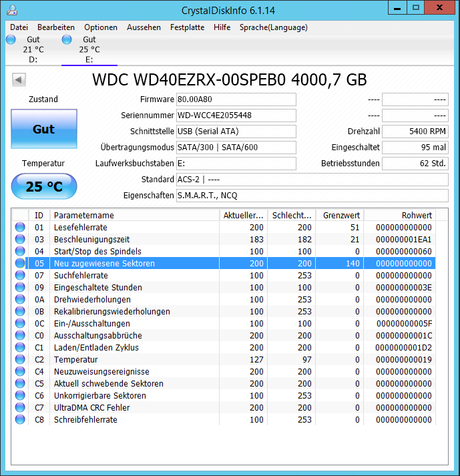The image size is (460, 476).
Task: Select raw value 0000000001D2
Action: 403,348
